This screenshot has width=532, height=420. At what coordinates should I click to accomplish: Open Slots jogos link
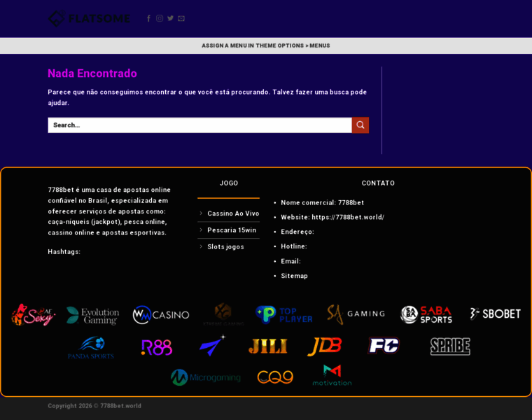click(225, 246)
